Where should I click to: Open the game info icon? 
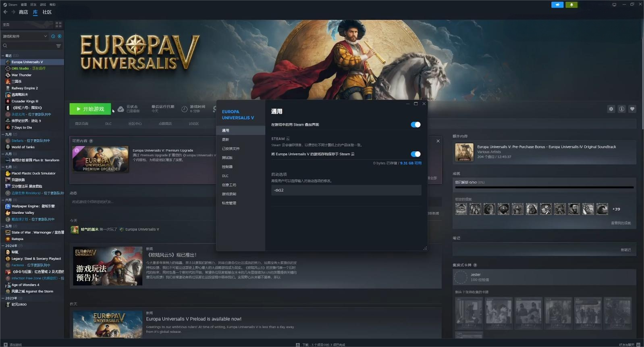click(x=621, y=109)
